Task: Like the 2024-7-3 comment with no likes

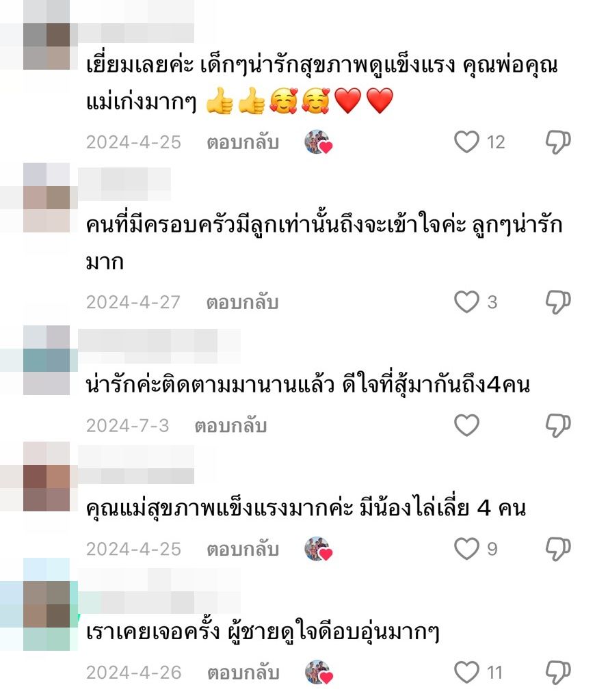Action: [466, 425]
